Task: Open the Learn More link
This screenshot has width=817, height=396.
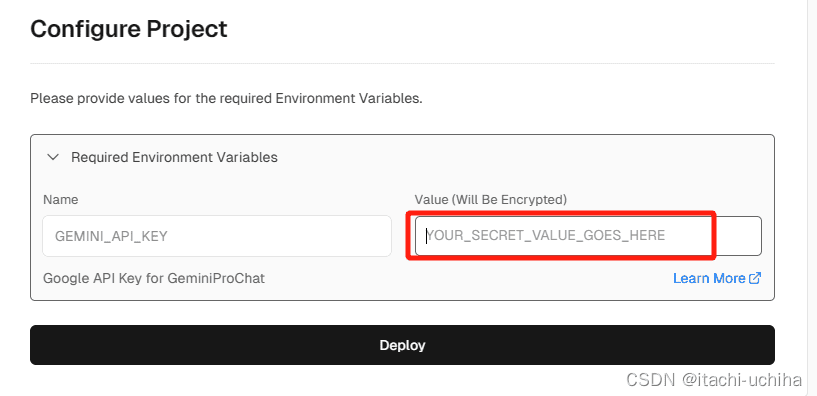Action: (709, 278)
